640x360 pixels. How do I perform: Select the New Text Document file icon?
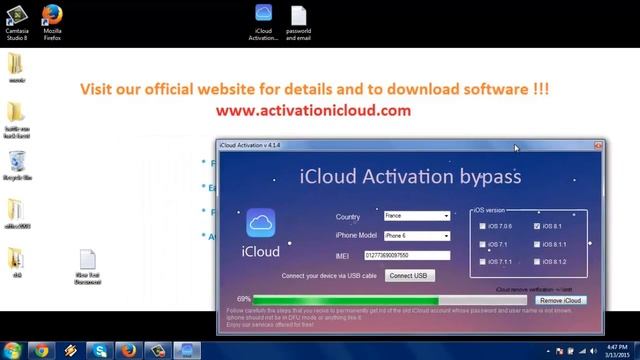tap(87, 267)
